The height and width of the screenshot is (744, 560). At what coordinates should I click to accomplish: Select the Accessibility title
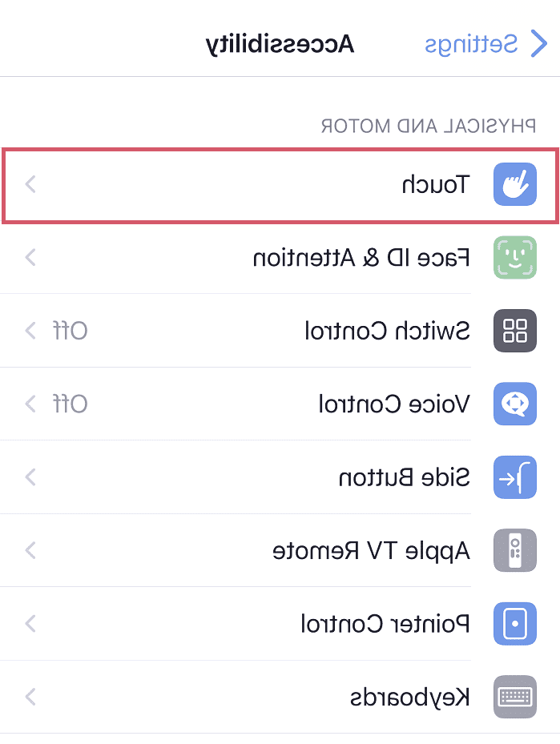[278, 44]
